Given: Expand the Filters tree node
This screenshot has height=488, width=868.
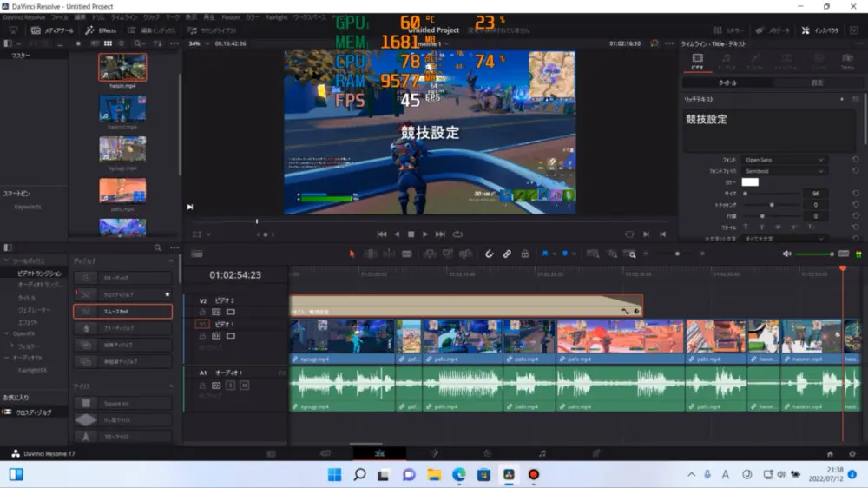Looking at the screenshot, I should [x=12, y=346].
